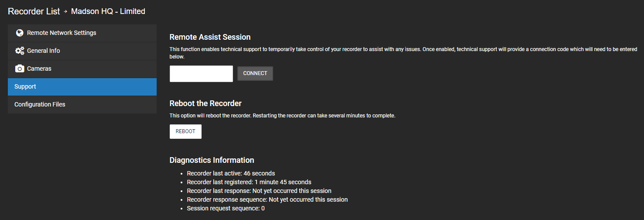
Task: Select the Session request sequence line
Action: coord(226,208)
